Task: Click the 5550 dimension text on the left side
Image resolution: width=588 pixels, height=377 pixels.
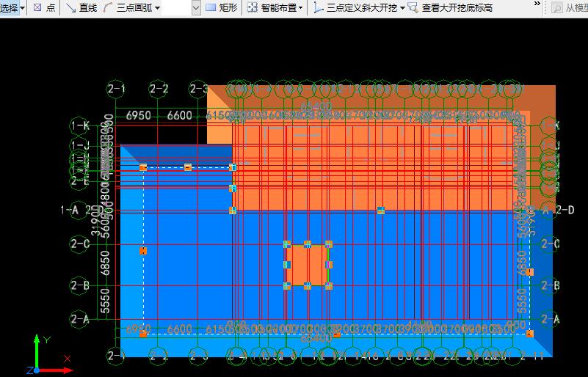Action: (106, 301)
